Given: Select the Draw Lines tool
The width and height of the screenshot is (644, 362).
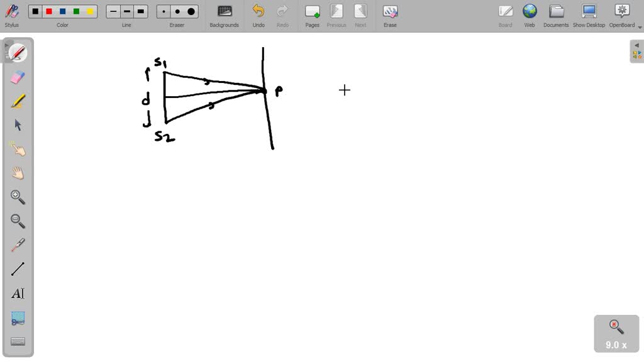Looking at the screenshot, I should pyautogui.click(x=17, y=268).
